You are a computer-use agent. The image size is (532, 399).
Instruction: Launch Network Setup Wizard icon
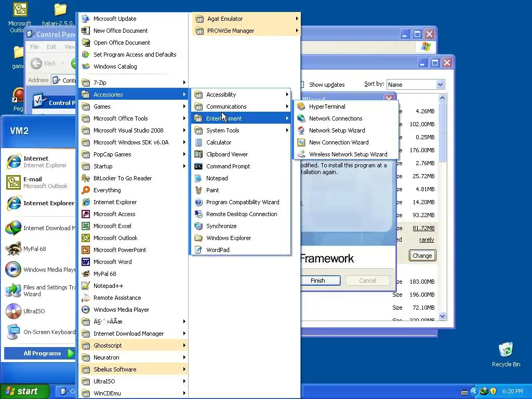[301, 130]
